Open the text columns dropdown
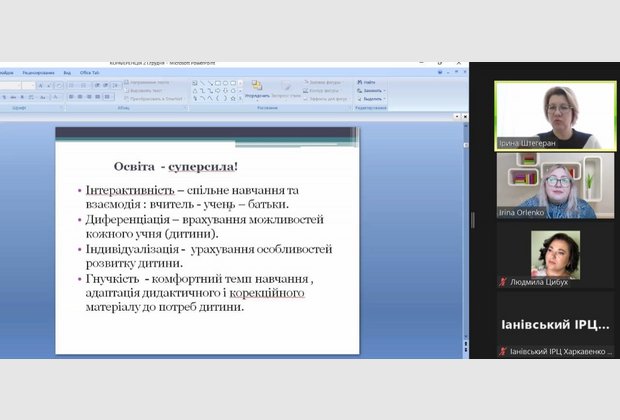620x420 pixels. [108, 96]
